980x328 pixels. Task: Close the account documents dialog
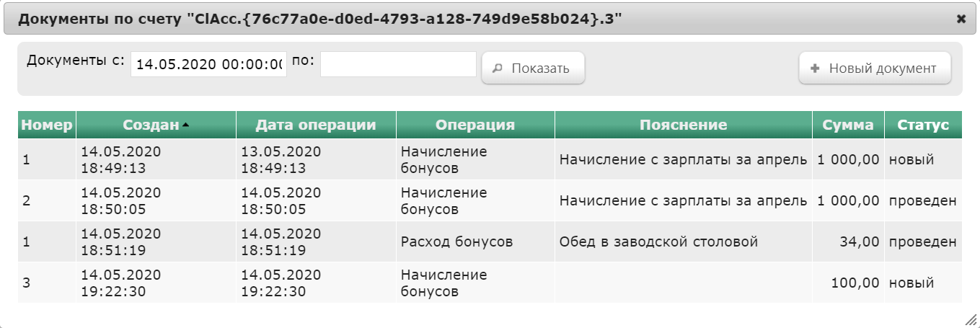961,19
